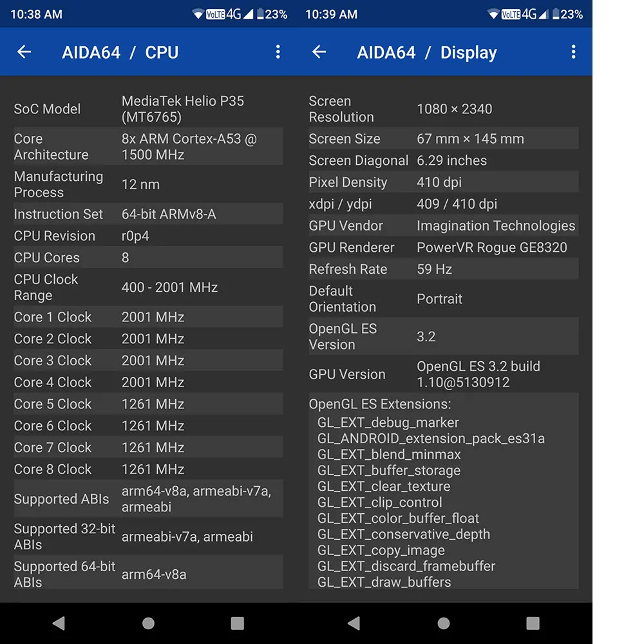
Task: Select the Core 2 Clock row
Action: (x=148, y=339)
